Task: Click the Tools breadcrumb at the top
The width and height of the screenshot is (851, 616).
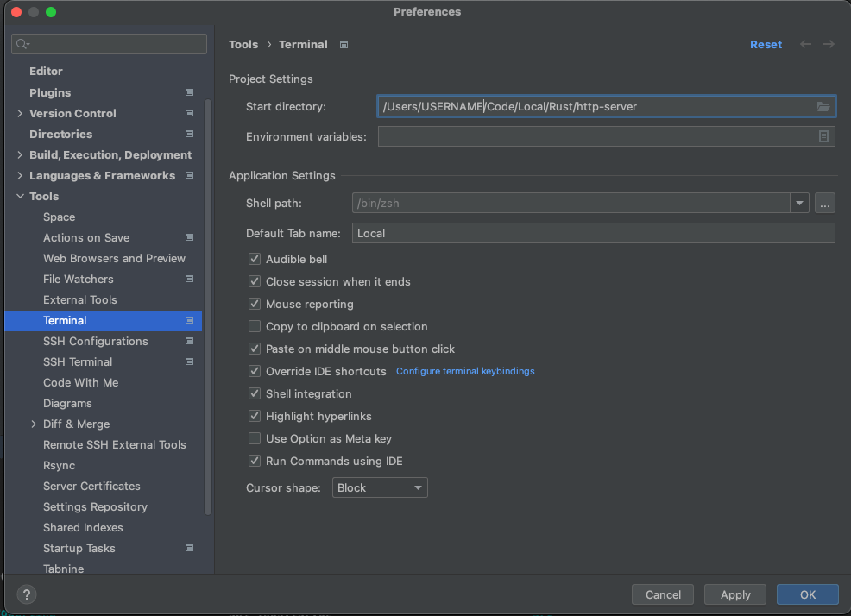Action: pos(243,44)
